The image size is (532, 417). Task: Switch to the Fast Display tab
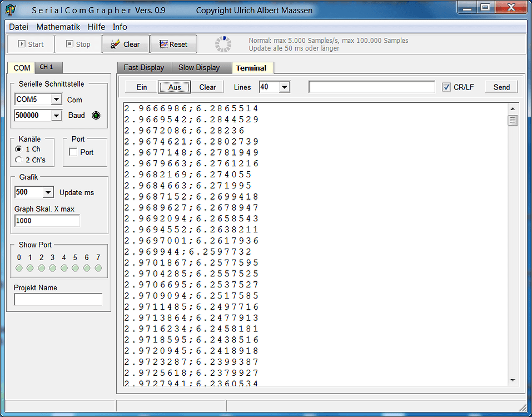point(143,67)
